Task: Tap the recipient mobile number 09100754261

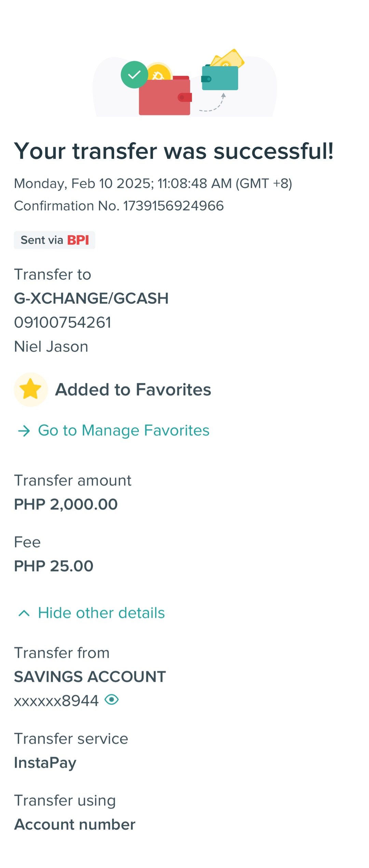Action: (63, 322)
